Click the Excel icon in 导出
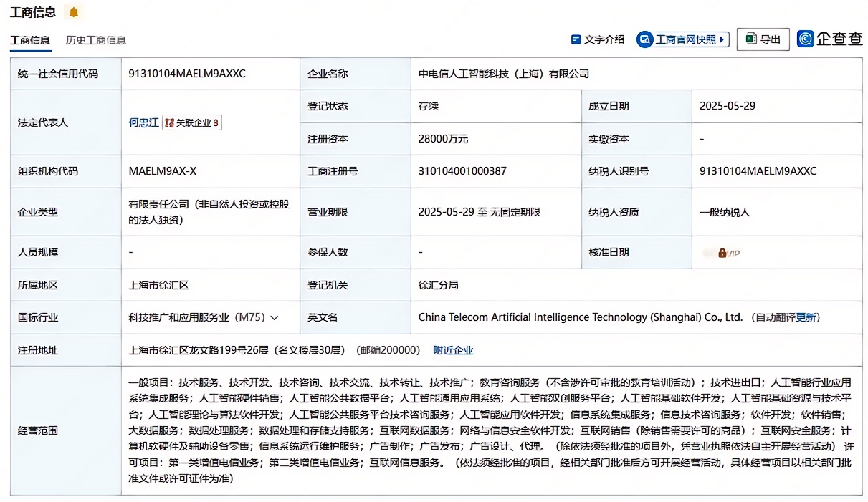Image resolution: width=868 pixels, height=502 pixels. 751,39
